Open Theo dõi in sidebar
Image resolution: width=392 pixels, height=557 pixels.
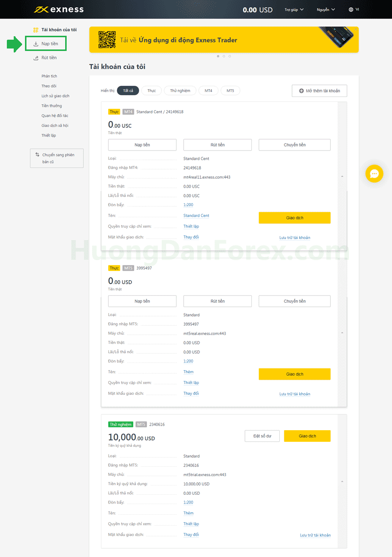click(49, 86)
